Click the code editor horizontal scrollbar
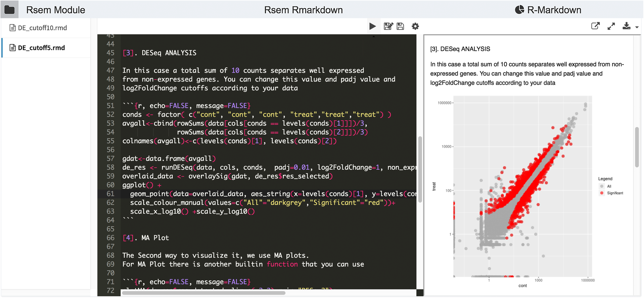This screenshot has height=298, width=644. click(x=204, y=293)
